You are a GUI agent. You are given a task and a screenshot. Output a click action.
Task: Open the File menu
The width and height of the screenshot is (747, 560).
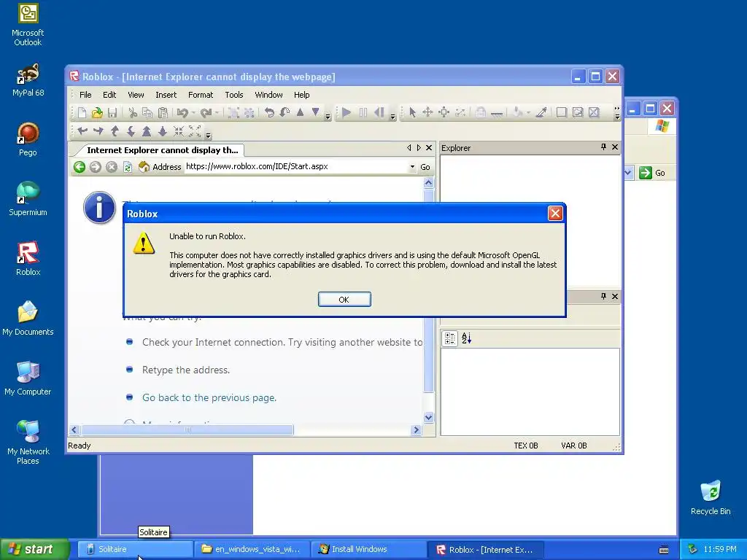coord(85,95)
